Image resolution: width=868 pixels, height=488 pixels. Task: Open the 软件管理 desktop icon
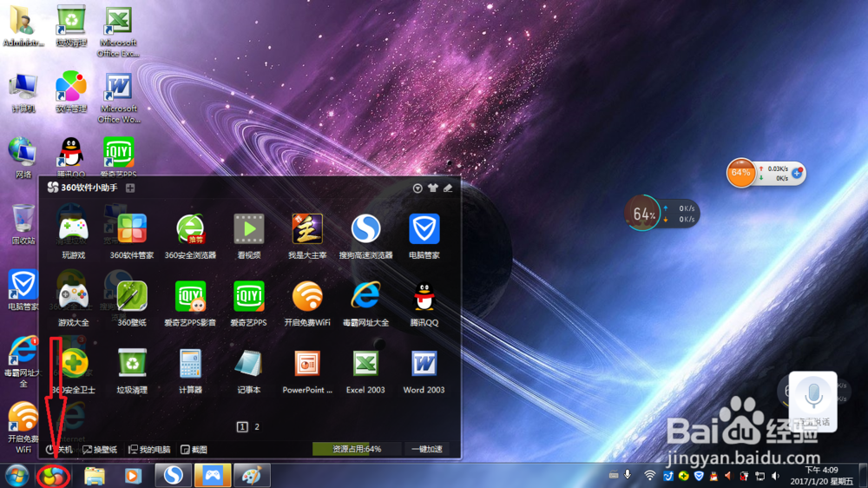(x=71, y=93)
